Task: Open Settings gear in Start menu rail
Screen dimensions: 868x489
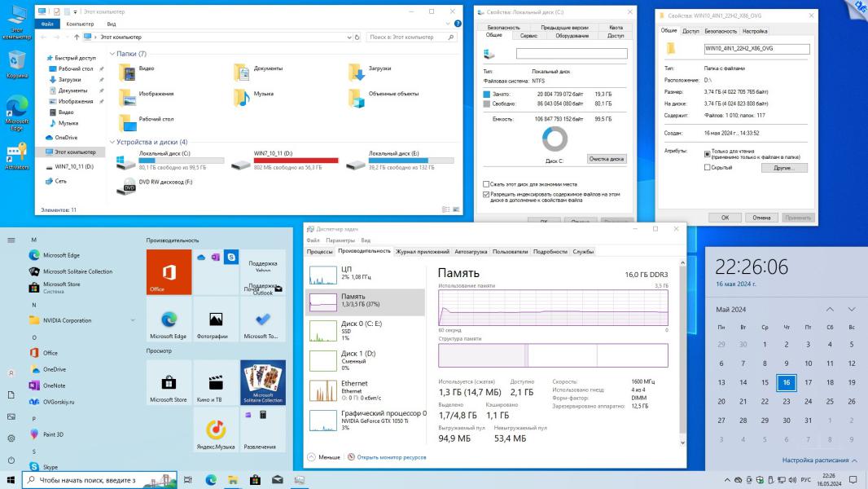Action: (11, 438)
